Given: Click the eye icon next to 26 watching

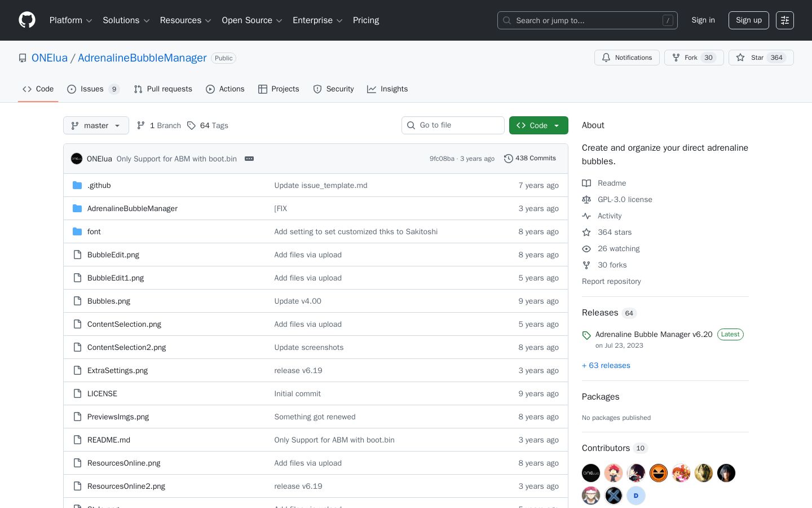Looking at the screenshot, I should pyautogui.click(x=586, y=248).
